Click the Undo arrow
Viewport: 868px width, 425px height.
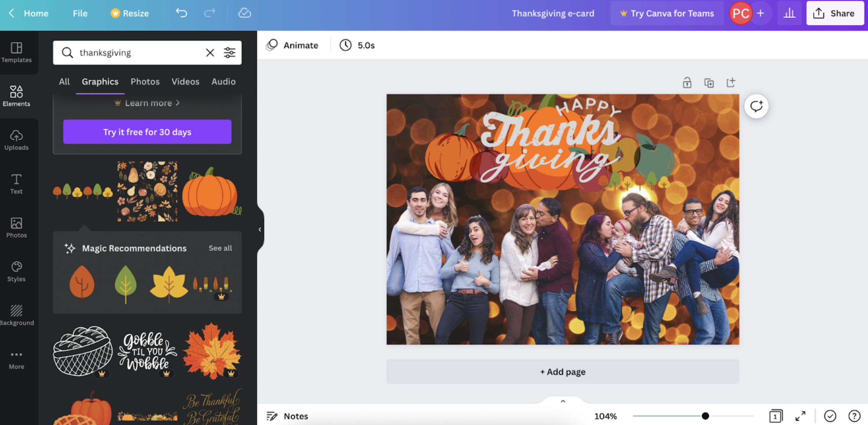pyautogui.click(x=181, y=13)
